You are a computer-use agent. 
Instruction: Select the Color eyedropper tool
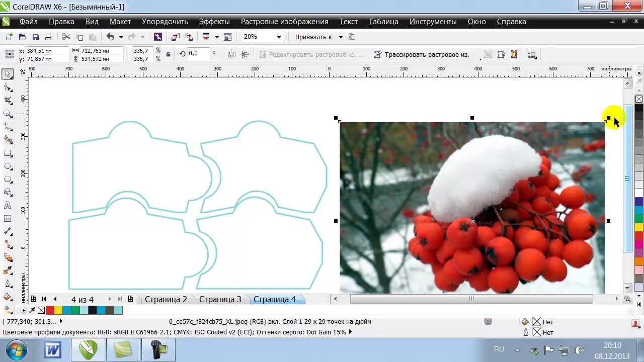8,270
